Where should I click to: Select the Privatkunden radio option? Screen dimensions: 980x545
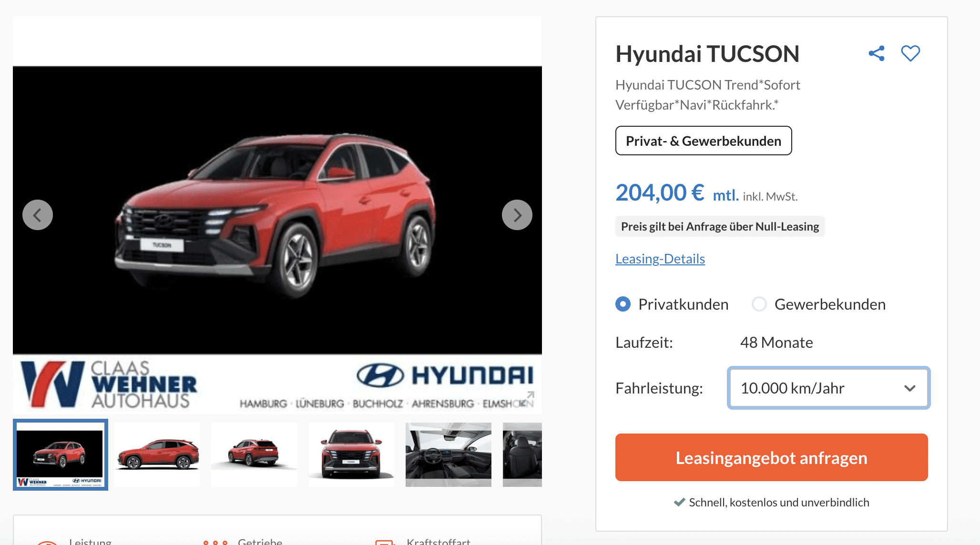(x=623, y=304)
